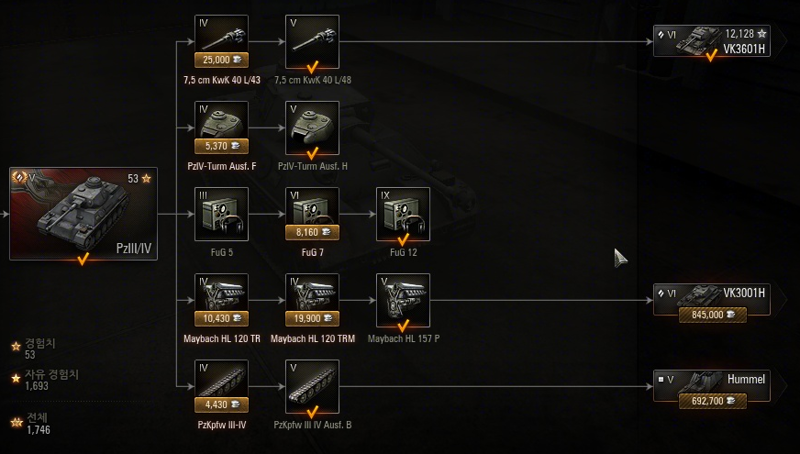Open the PzIV-Turm Ausf. F turret module
Screen dimensions: 800x454
tap(221, 128)
